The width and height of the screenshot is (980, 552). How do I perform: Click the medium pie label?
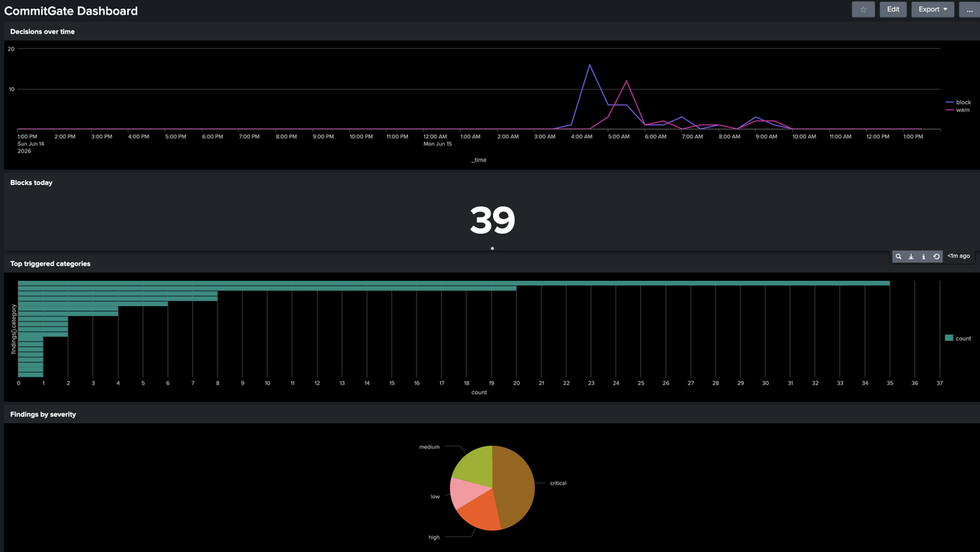pyautogui.click(x=430, y=447)
